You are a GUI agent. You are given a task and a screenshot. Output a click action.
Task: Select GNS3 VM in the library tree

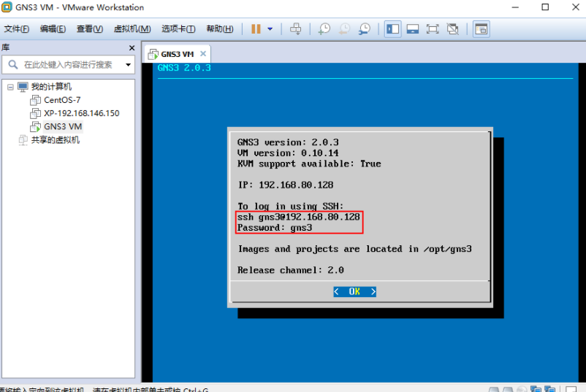[63, 126]
